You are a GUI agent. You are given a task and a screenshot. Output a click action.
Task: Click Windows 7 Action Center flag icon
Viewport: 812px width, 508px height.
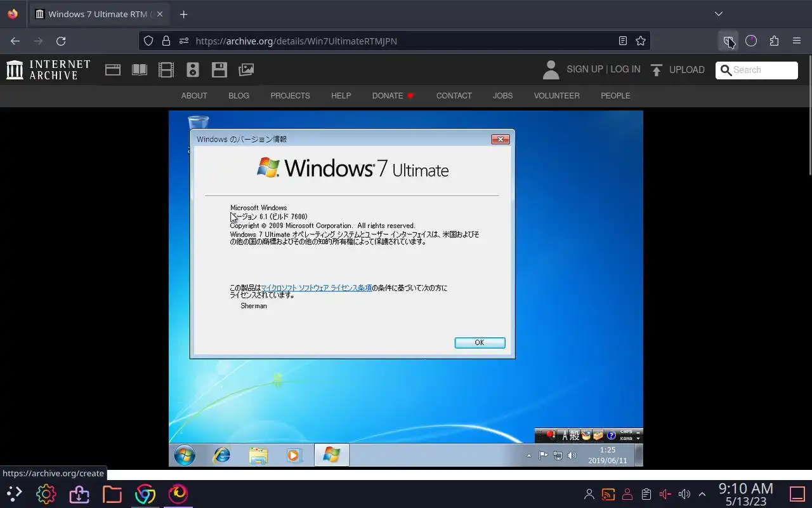pyautogui.click(x=543, y=455)
